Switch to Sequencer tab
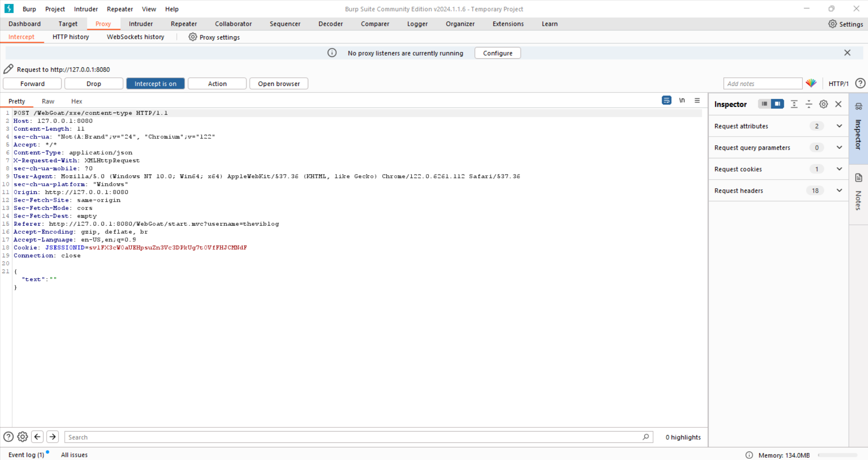Screen dimensions: 868x460 pyautogui.click(x=285, y=24)
